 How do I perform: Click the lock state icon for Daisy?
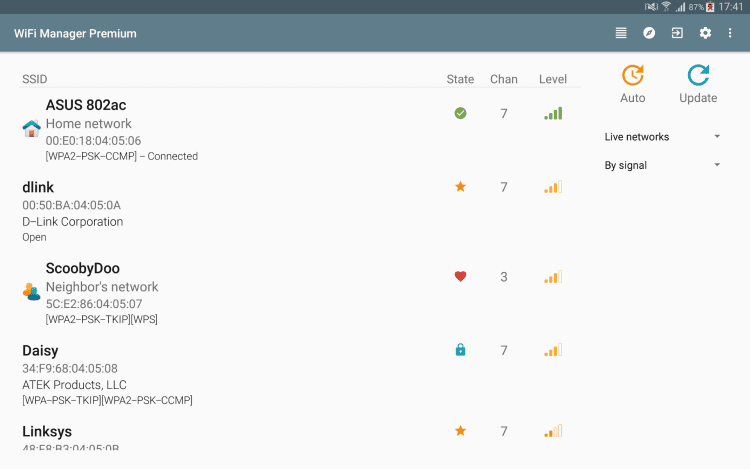tap(460, 350)
